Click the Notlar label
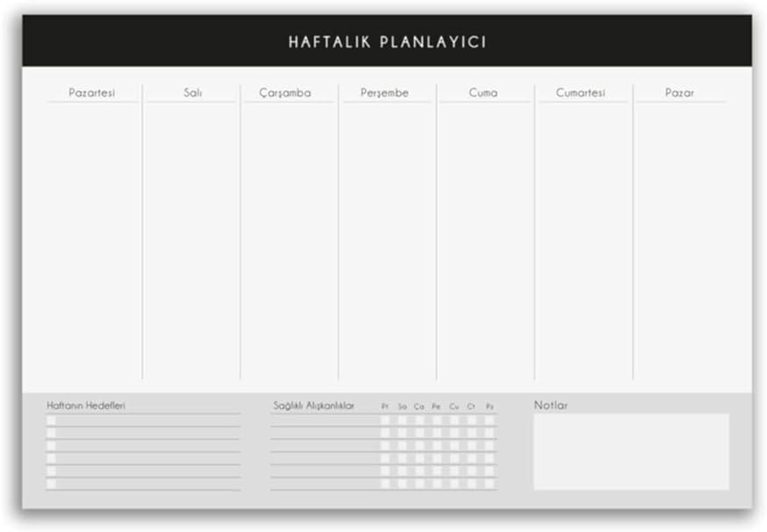 pos(550,405)
